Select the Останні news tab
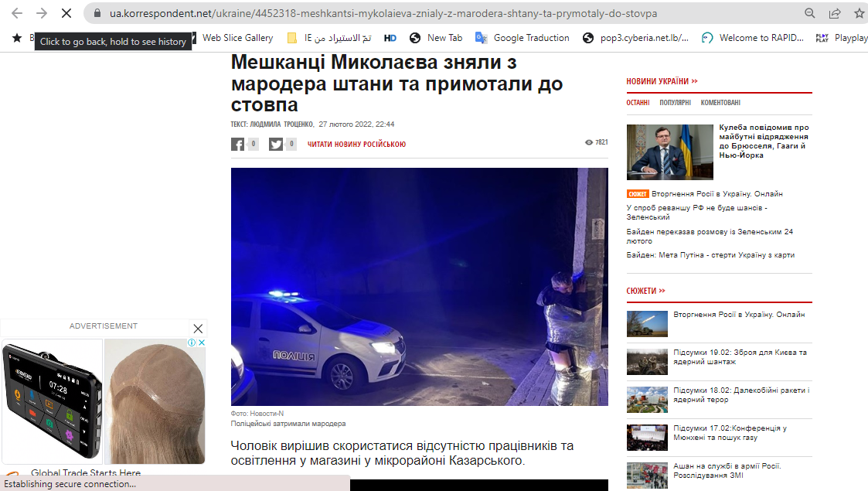The image size is (868, 491). pos(638,102)
